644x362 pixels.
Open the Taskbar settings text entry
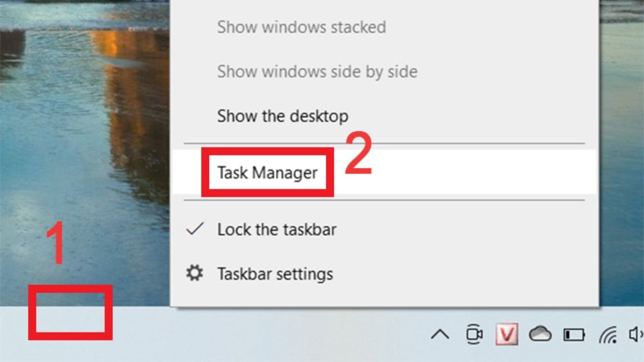pos(275,274)
